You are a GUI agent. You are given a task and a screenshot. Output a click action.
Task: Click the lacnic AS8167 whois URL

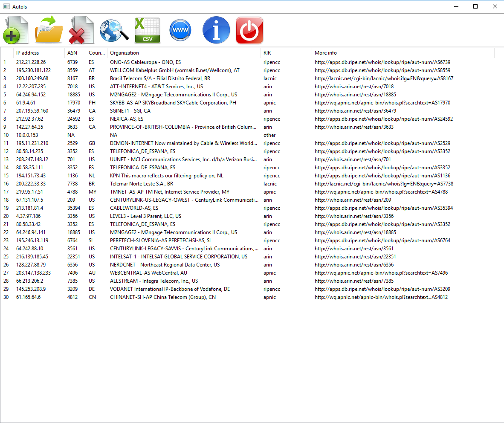coord(384,78)
